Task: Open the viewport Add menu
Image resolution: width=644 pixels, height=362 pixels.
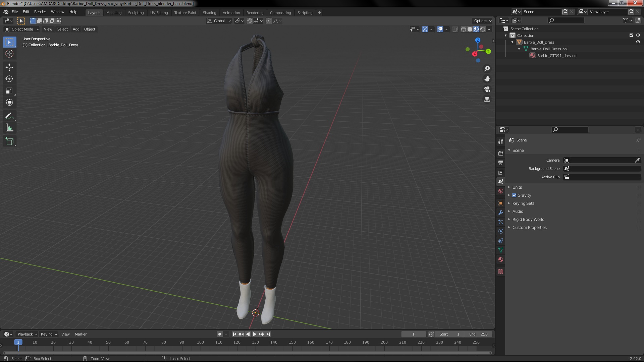Action: pyautogui.click(x=76, y=29)
